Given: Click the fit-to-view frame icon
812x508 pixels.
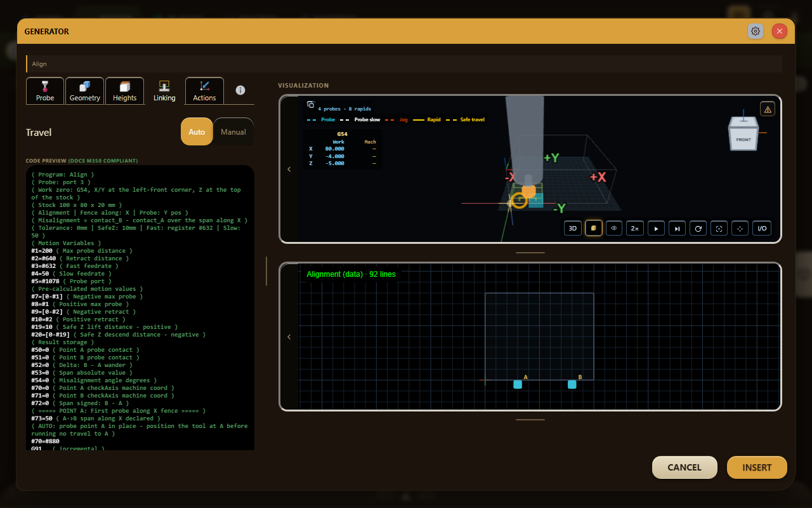Looking at the screenshot, I should coord(719,228).
